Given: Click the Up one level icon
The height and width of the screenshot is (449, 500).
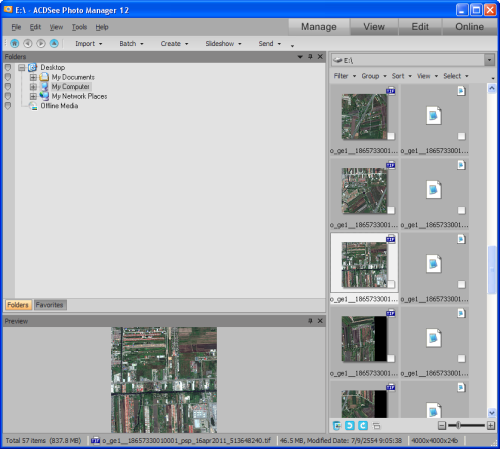Looking at the screenshot, I should pyautogui.click(x=54, y=43).
